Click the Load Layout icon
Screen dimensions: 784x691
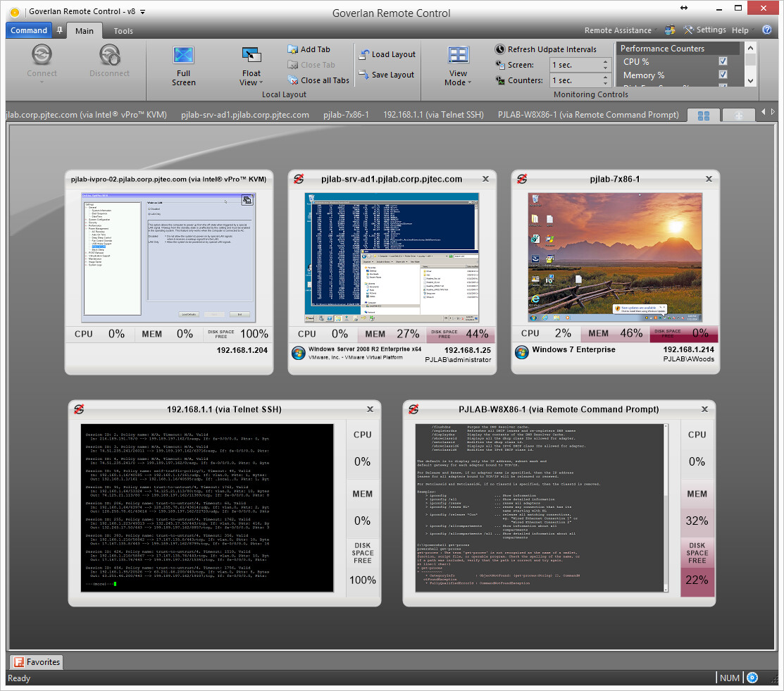point(363,55)
